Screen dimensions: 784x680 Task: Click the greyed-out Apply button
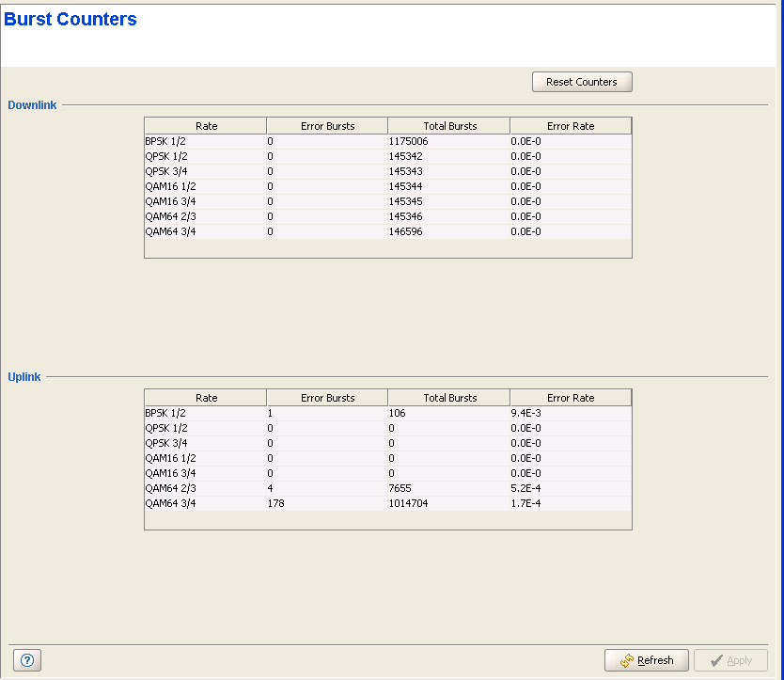(730, 660)
